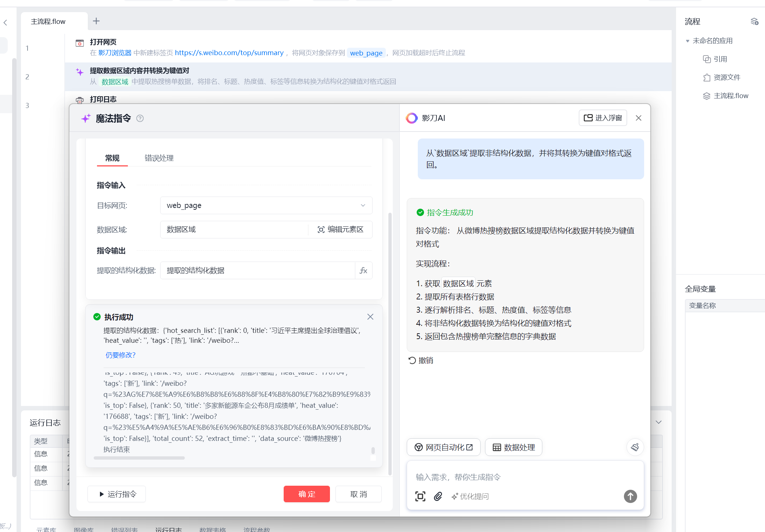
Task: Click 编辑元素区 edit element button
Action: (x=341, y=230)
